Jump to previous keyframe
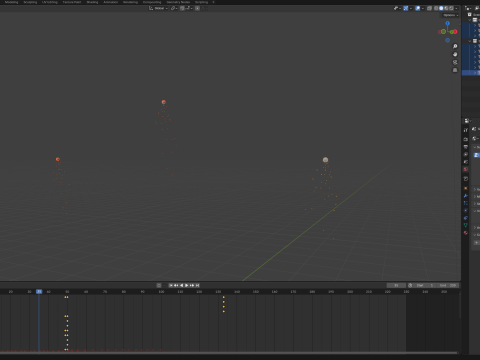Image resolution: width=480 pixels, height=360 pixels. 176,285
